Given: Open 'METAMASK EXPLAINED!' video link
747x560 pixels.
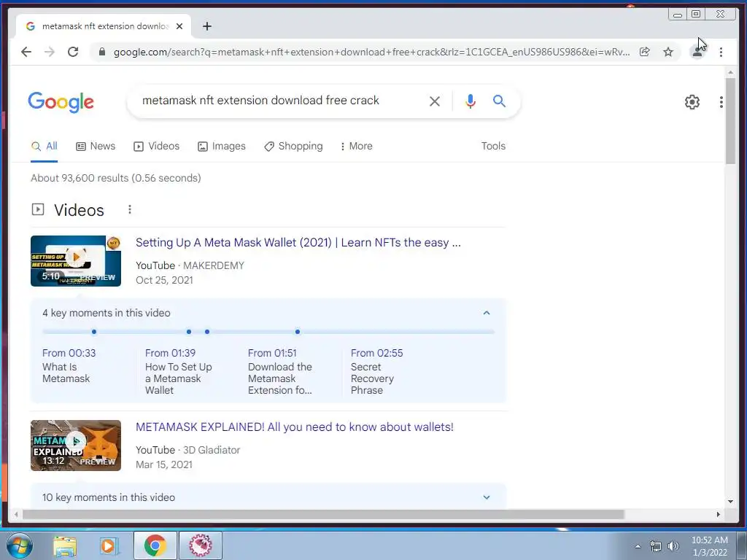Looking at the screenshot, I should click(x=295, y=427).
